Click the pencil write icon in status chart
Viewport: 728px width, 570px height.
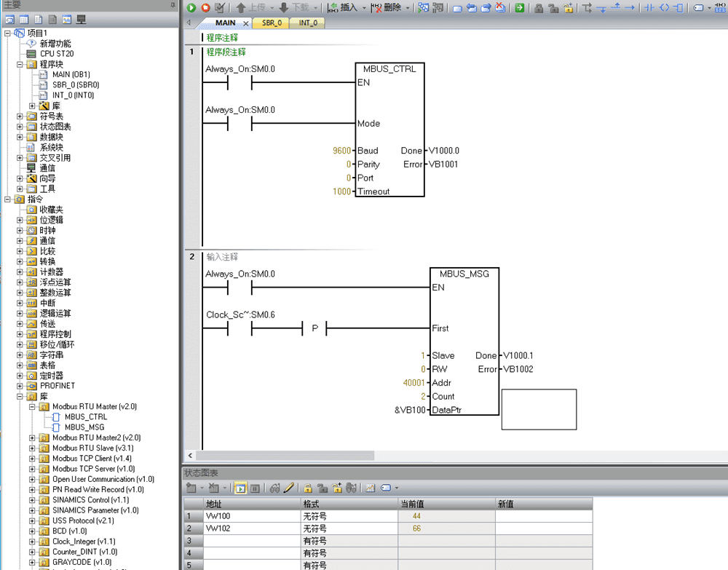[289, 488]
